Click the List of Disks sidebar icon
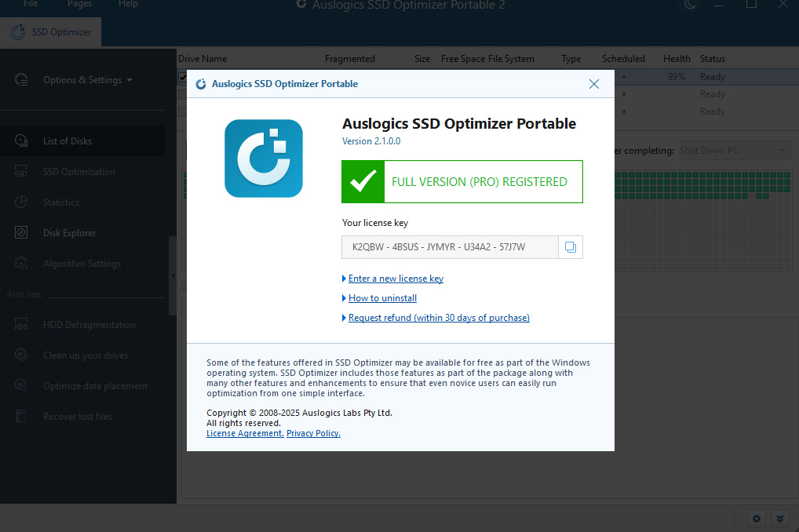 pos(21,141)
